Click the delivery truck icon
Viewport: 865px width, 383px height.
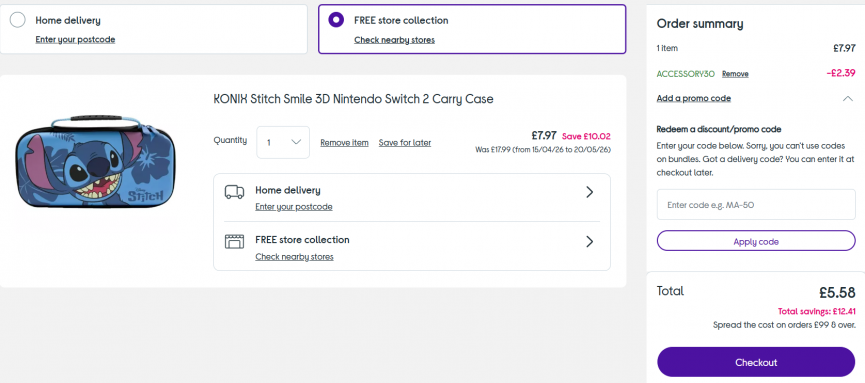(234, 192)
